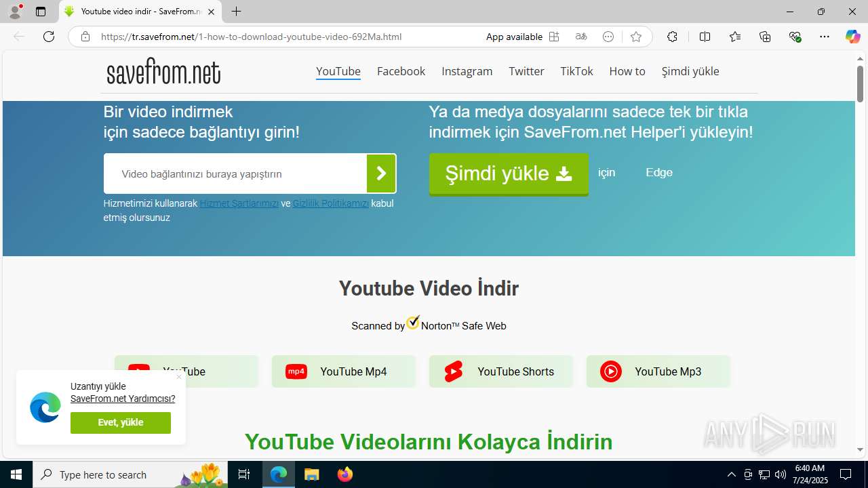The width and height of the screenshot is (868, 488).
Task: Open the tab actions menu icon
Action: point(41,12)
